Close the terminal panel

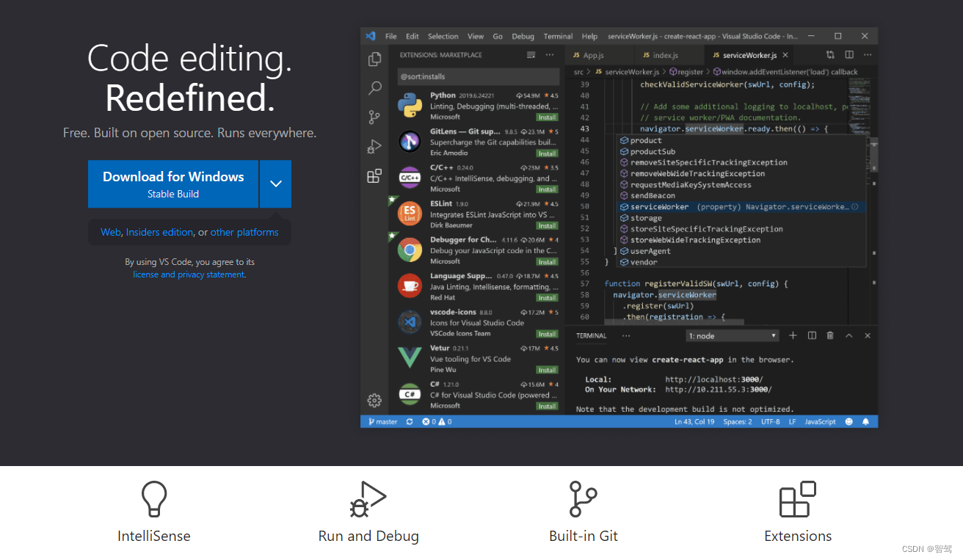click(868, 335)
